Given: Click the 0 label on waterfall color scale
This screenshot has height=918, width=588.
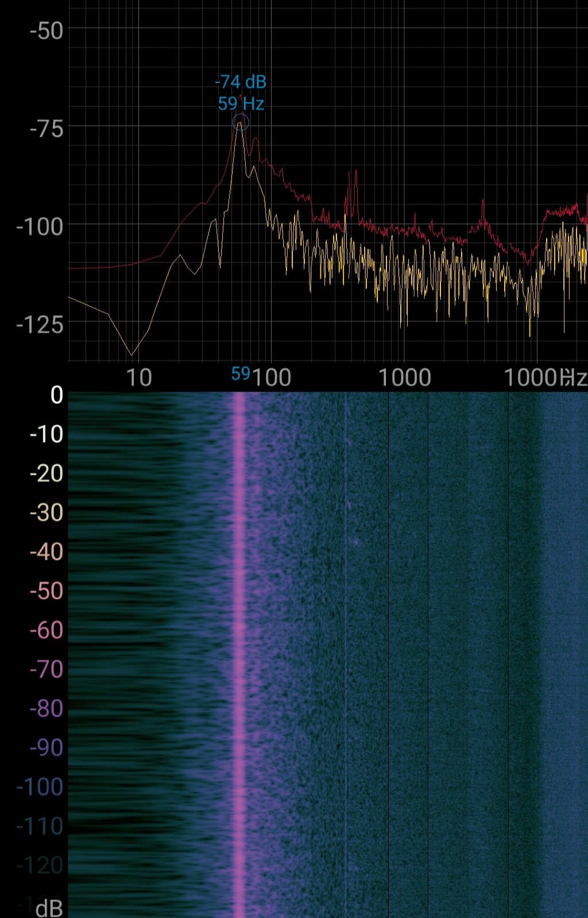Looking at the screenshot, I should click(x=56, y=395).
